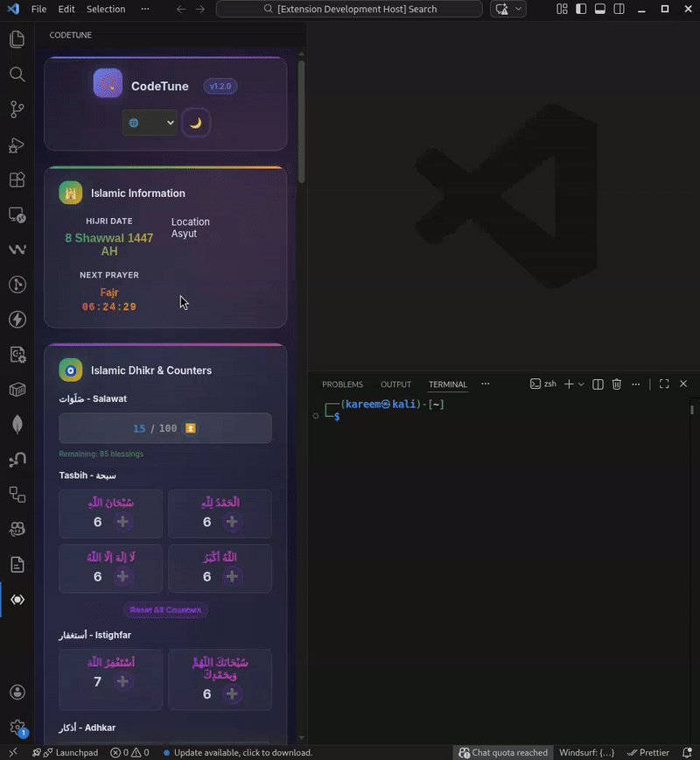Open Source Control view

17,109
